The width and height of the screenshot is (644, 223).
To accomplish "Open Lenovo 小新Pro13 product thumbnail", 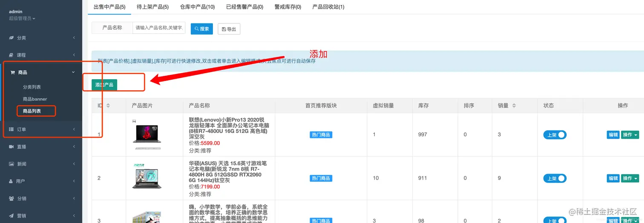I will 147,134.
